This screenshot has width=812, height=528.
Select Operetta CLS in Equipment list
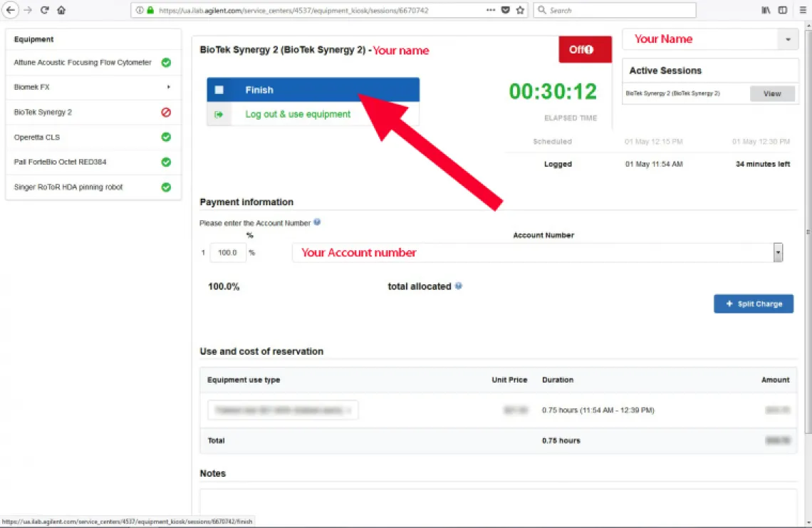(37, 138)
